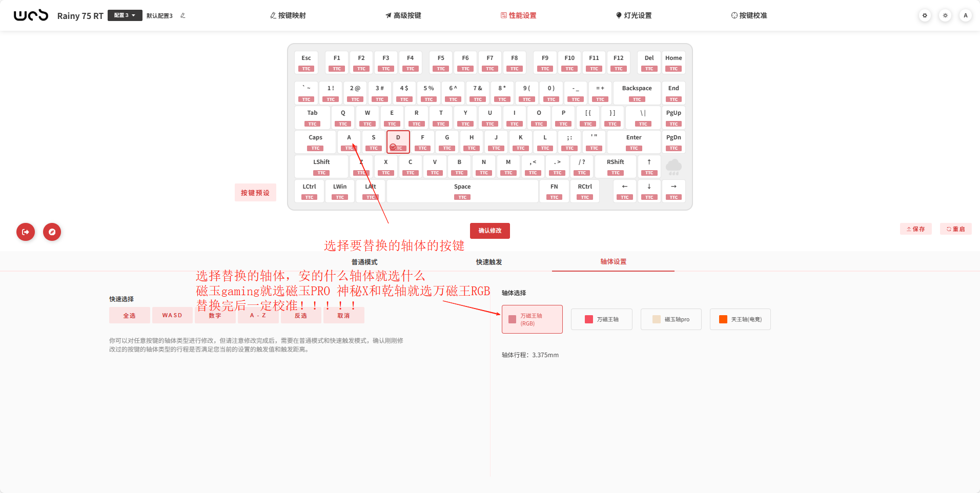Click the 轴体行程: 3.375mm text
Screen dimensions: 980x493
pyautogui.click(x=530, y=355)
